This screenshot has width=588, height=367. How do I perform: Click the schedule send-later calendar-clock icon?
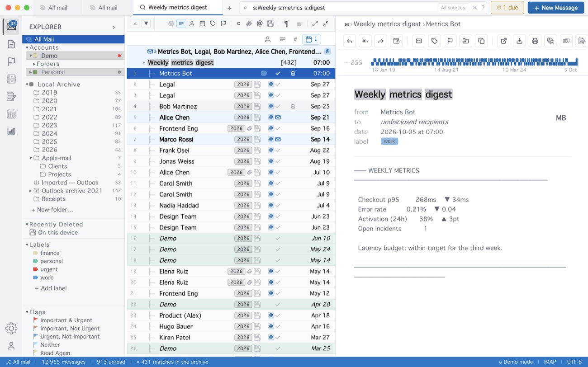(x=396, y=41)
